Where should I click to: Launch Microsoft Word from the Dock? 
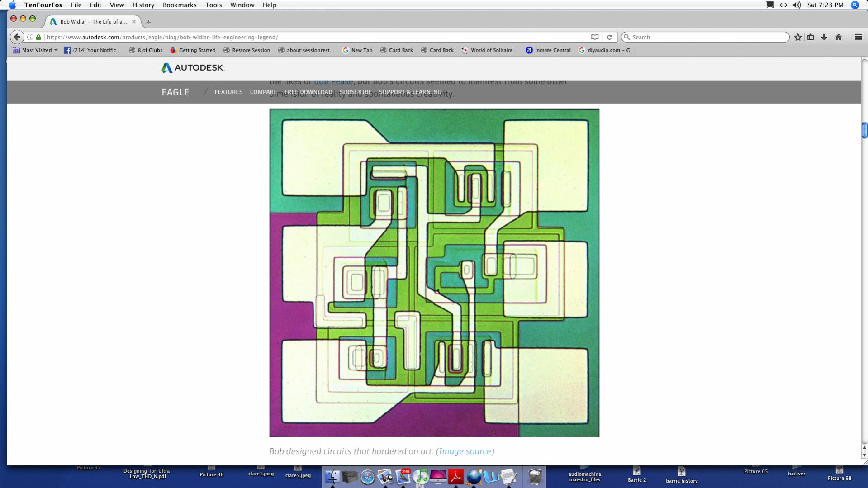click(x=491, y=477)
